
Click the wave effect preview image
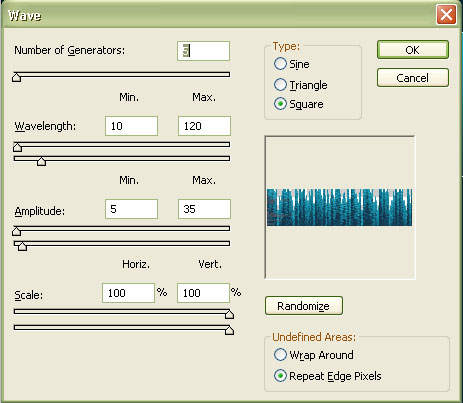339,207
